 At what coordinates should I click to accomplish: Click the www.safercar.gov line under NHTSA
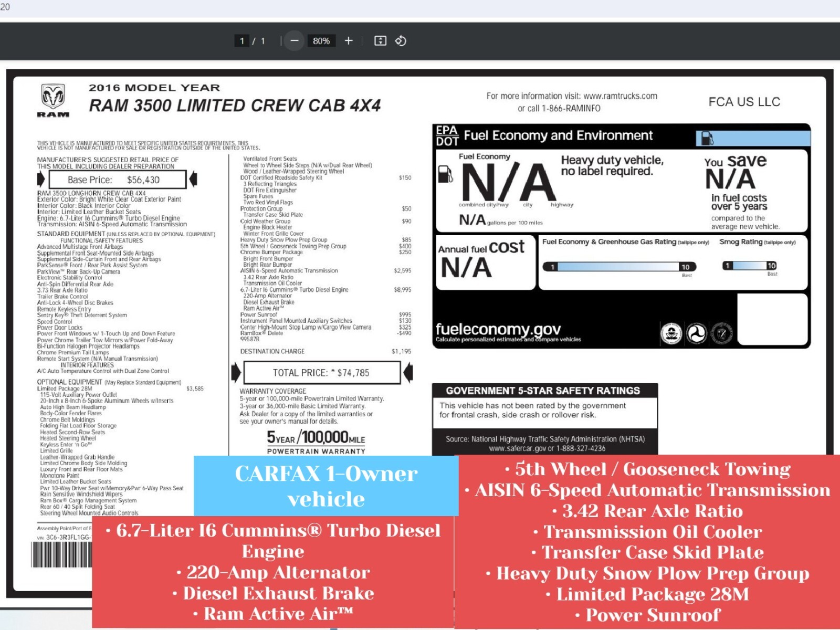[547, 448]
